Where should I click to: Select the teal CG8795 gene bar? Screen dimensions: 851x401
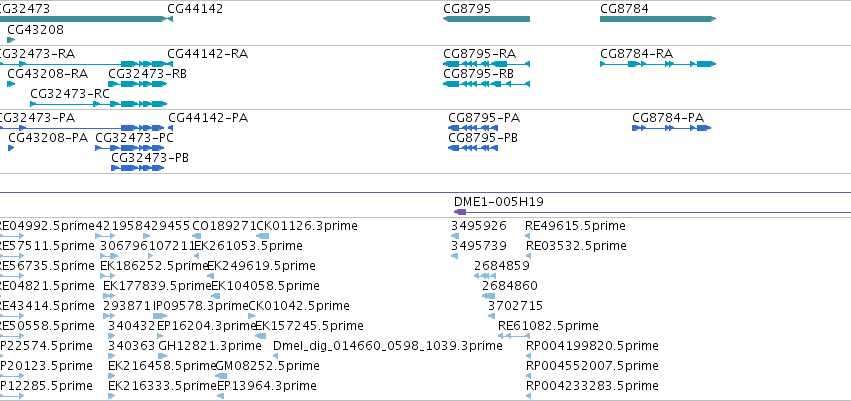[486, 19]
